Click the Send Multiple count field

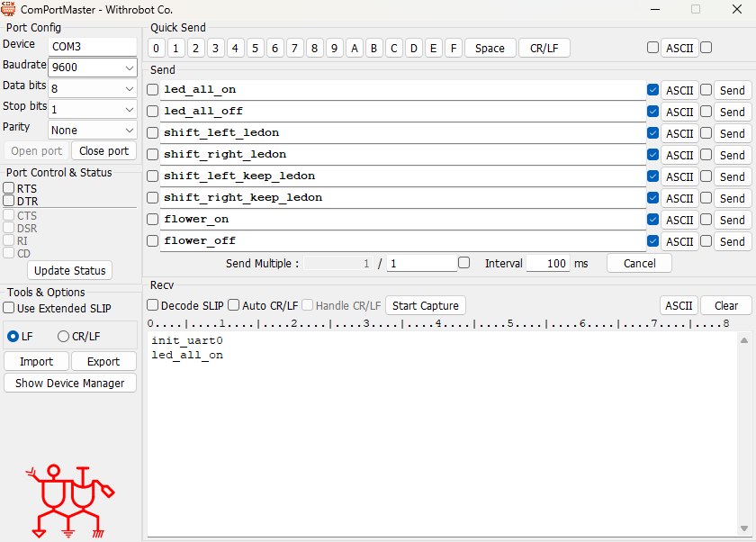tap(422, 263)
